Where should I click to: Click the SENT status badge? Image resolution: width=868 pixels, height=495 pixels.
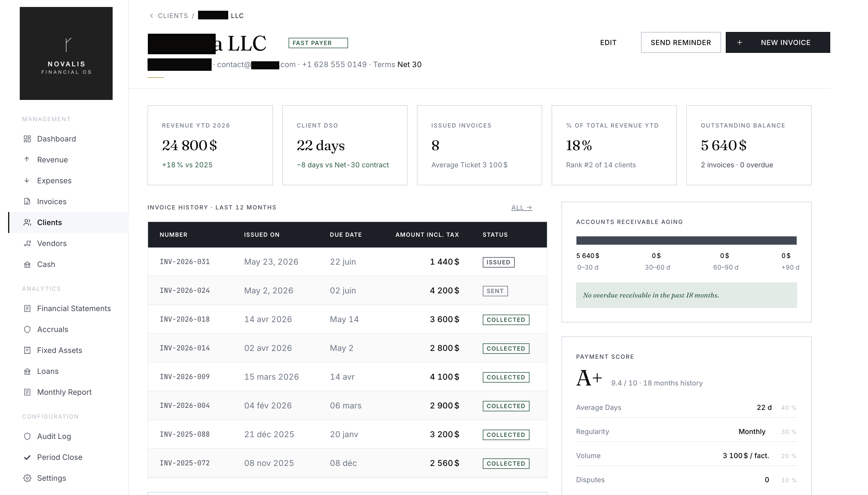[x=495, y=291]
